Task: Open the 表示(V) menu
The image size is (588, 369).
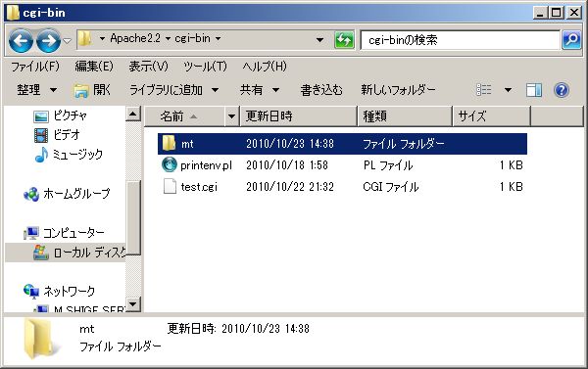Action: (x=148, y=67)
